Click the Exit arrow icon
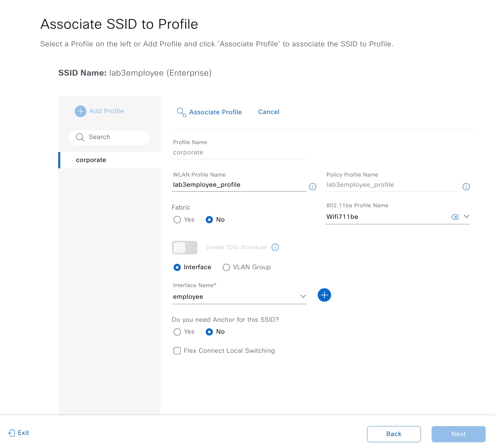 pos(11,433)
